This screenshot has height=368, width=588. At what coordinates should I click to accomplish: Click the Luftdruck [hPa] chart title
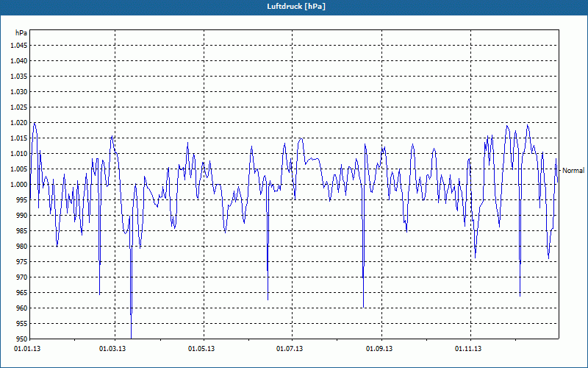point(296,7)
